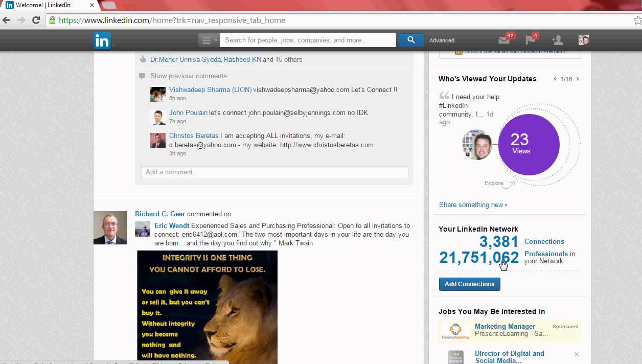This screenshot has width=642, height=364.
Task: Click the add connections person icon in the nav bar
Action: [557, 40]
